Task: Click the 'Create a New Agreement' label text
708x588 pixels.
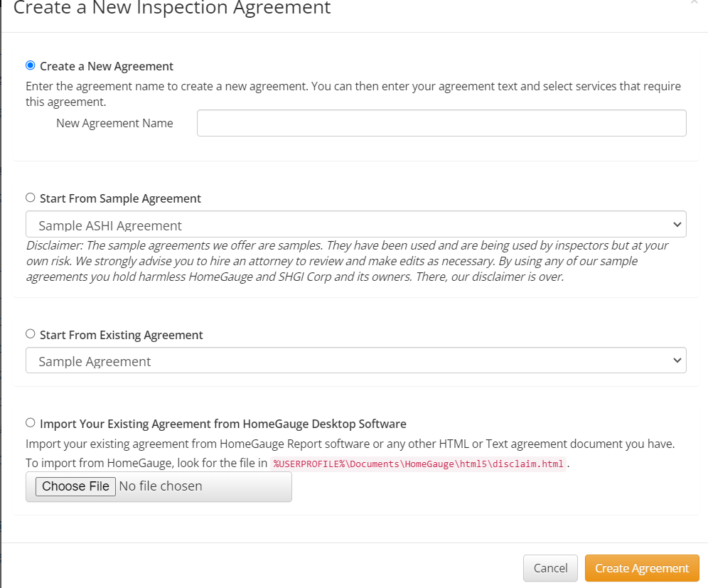Action: coord(107,66)
